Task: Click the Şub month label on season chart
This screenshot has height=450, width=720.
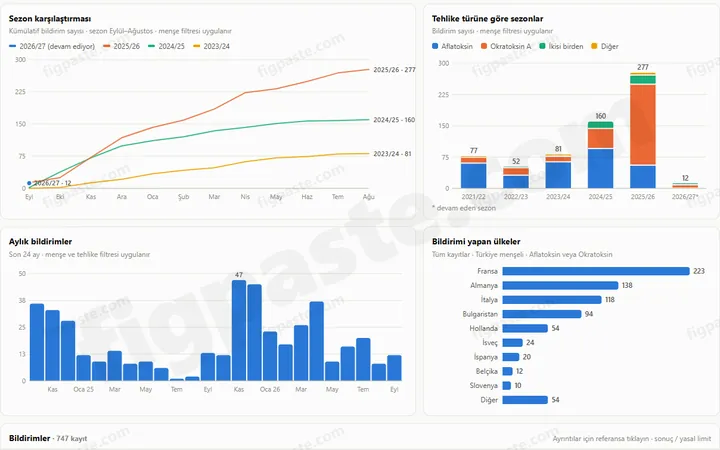Action: coord(183,197)
